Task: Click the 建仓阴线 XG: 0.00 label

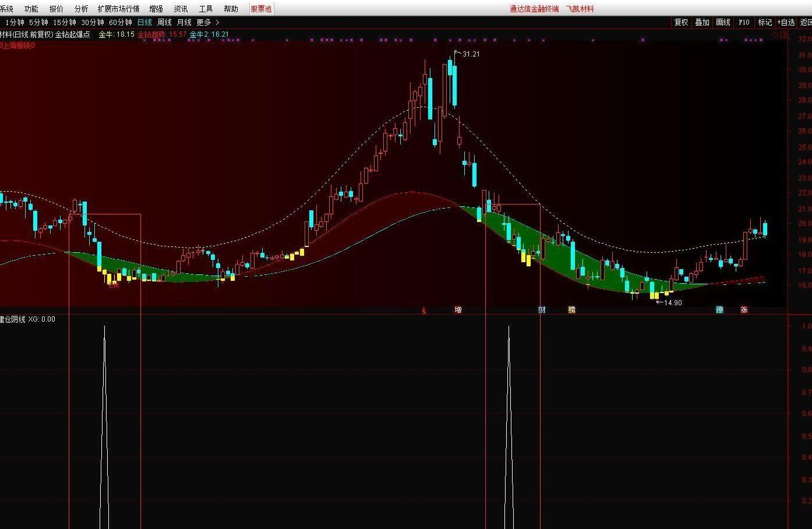Action: [27, 319]
